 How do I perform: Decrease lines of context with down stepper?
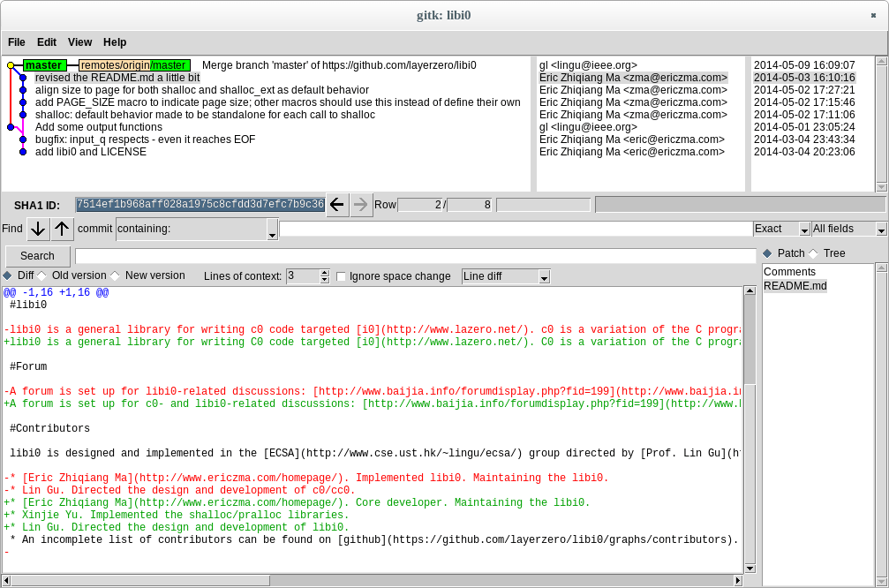[324, 280]
